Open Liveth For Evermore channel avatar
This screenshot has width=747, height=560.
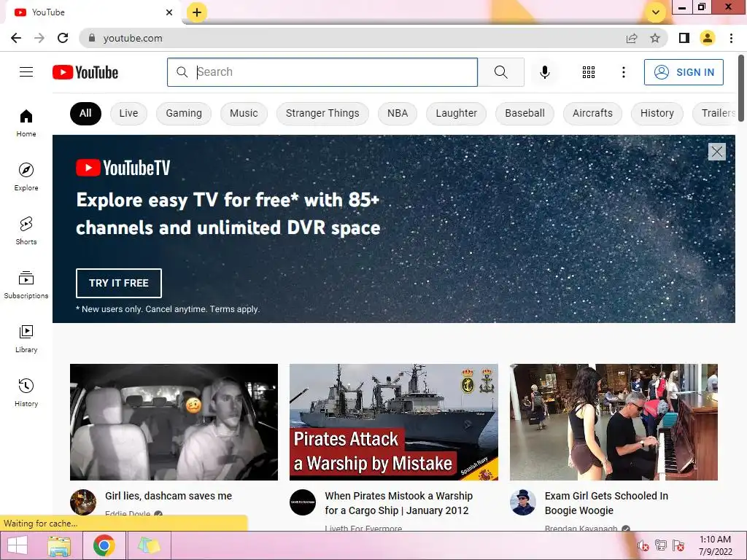[x=303, y=502]
